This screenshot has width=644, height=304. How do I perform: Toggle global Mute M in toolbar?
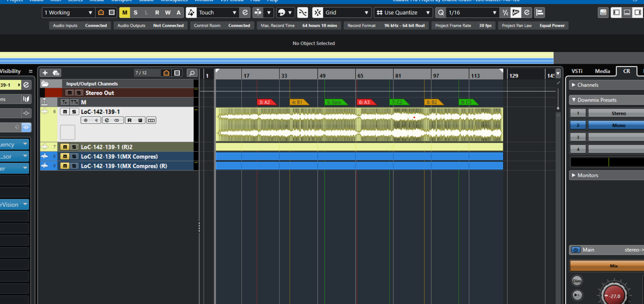(125, 12)
